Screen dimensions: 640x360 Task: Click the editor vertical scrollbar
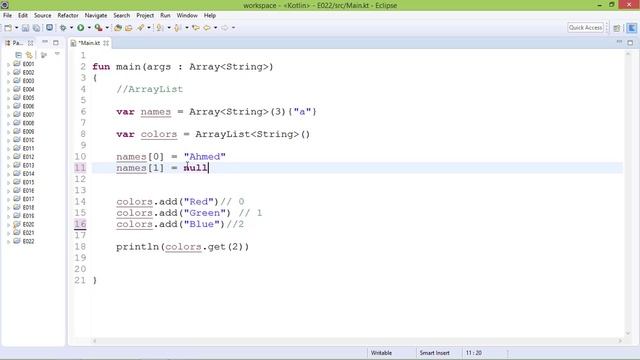pos(628,193)
